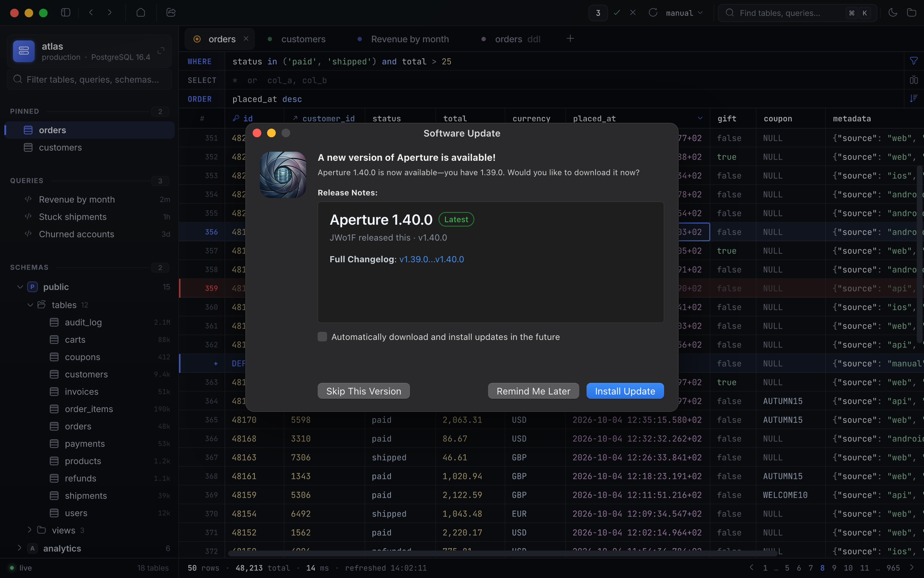
Task: Open the manual refresh mode dropdown
Action: click(x=684, y=13)
